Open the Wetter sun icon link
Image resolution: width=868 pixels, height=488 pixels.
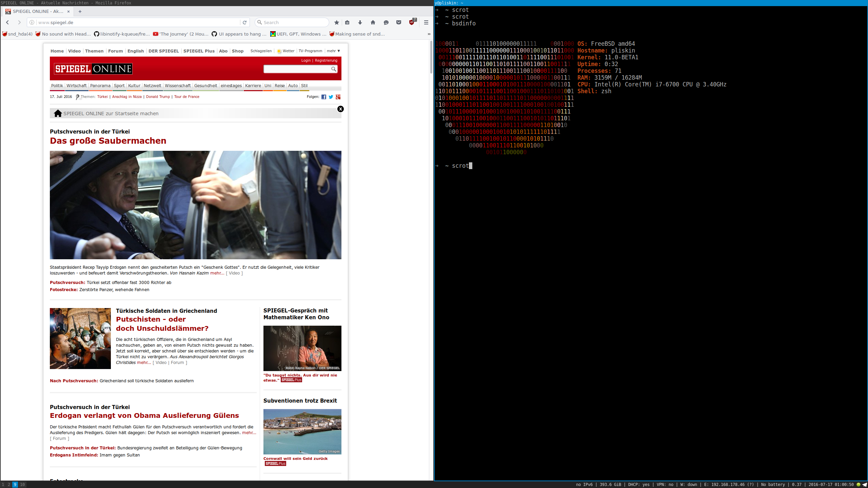coord(279,51)
